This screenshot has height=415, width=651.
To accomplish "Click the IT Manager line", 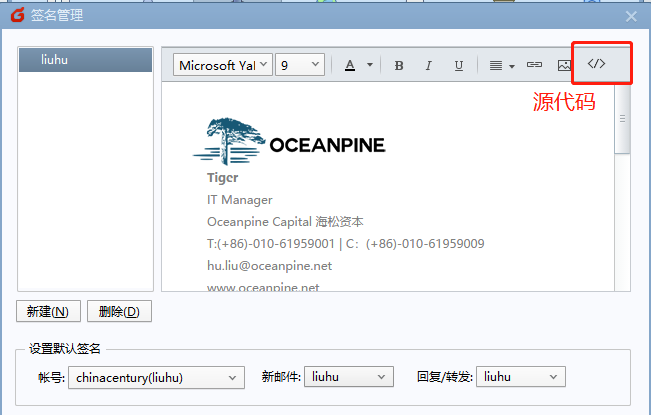I will (x=240, y=200).
